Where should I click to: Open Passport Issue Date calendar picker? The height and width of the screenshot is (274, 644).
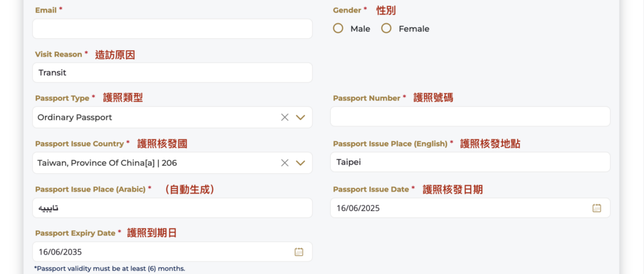coord(597,208)
